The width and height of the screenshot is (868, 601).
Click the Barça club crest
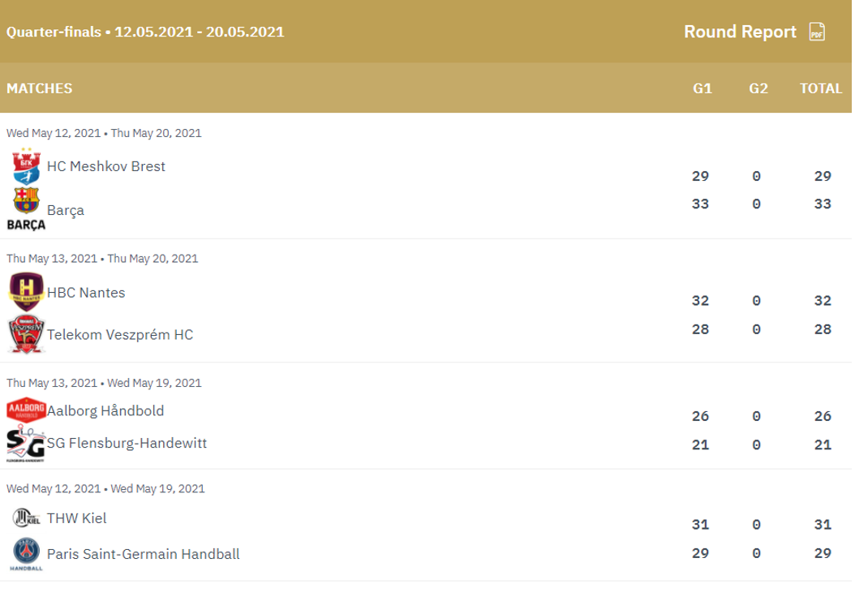(26, 209)
